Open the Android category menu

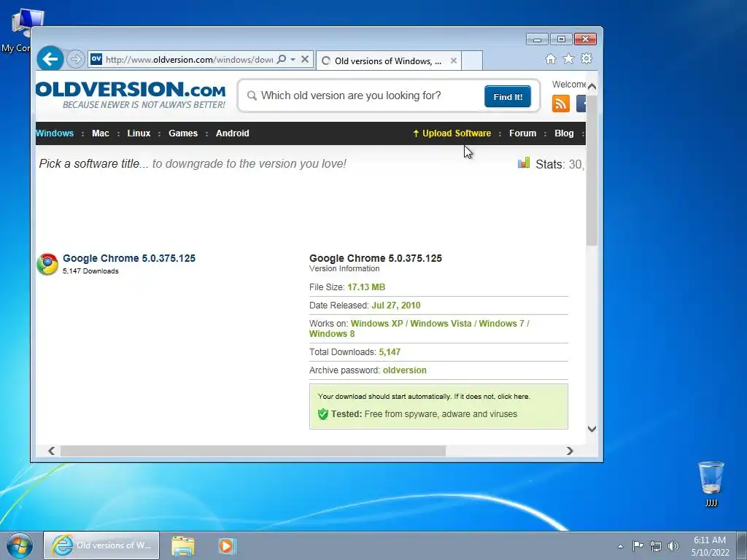233,133
